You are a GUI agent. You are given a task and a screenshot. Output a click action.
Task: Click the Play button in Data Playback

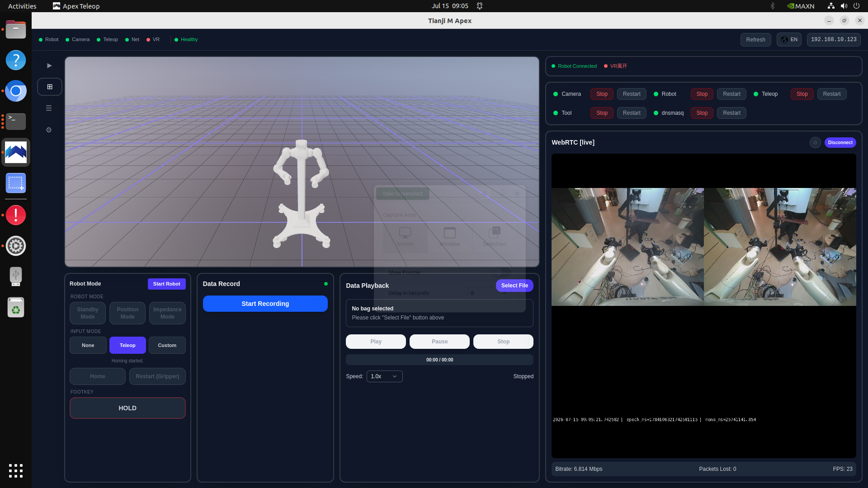click(x=376, y=342)
